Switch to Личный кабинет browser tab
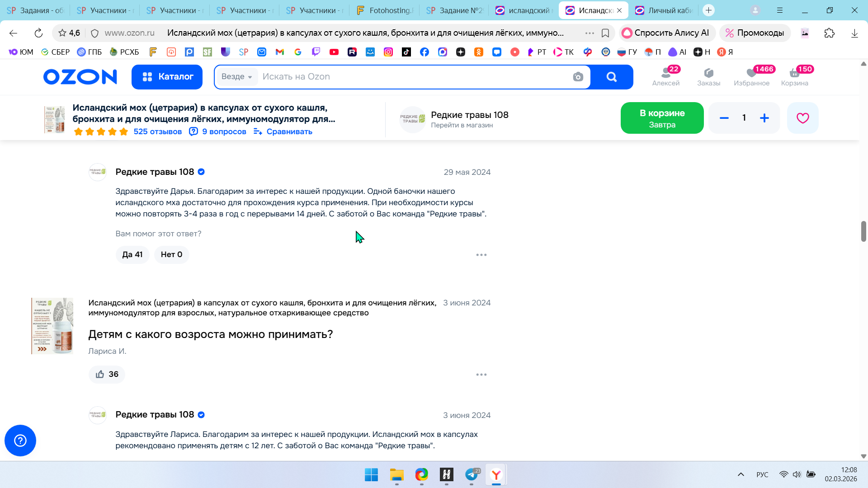The height and width of the screenshot is (488, 868). pyautogui.click(x=665, y=10)
